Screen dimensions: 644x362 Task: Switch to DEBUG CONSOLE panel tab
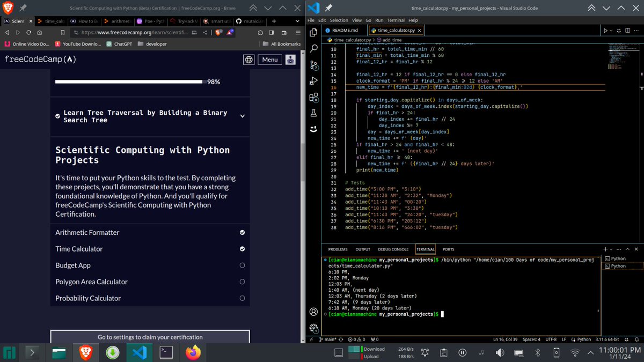[x=393, y=249]
